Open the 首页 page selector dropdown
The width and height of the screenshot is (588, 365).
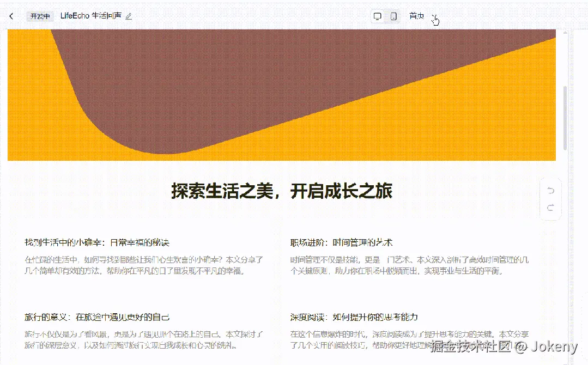point(416,16)
